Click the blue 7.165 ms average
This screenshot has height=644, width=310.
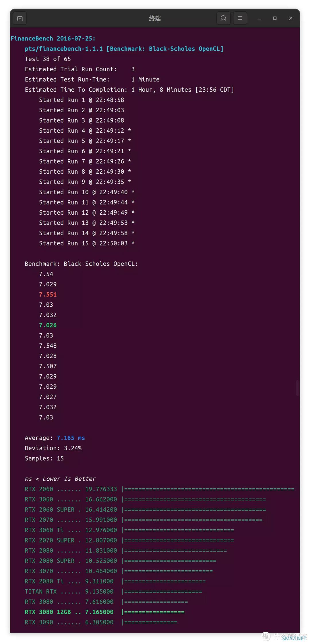(x=71, y=438)
